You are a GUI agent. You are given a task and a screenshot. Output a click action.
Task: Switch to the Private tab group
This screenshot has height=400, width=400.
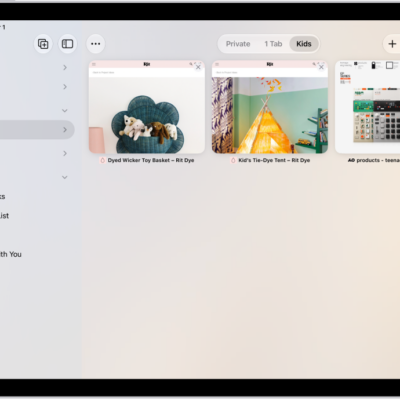[x=238, y=44]
